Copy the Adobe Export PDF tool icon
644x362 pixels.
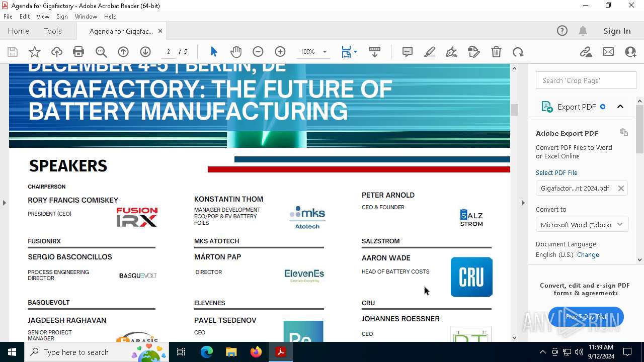coord(624,132)
